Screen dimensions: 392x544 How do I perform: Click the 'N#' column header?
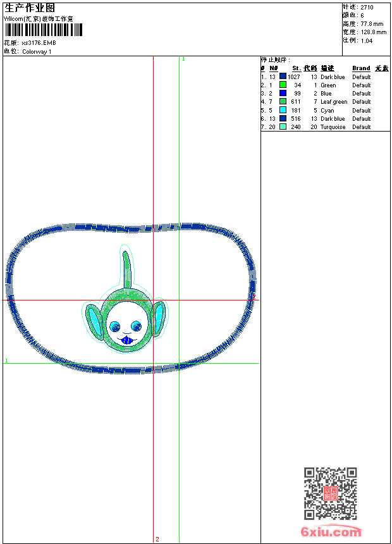click(274, 68)
